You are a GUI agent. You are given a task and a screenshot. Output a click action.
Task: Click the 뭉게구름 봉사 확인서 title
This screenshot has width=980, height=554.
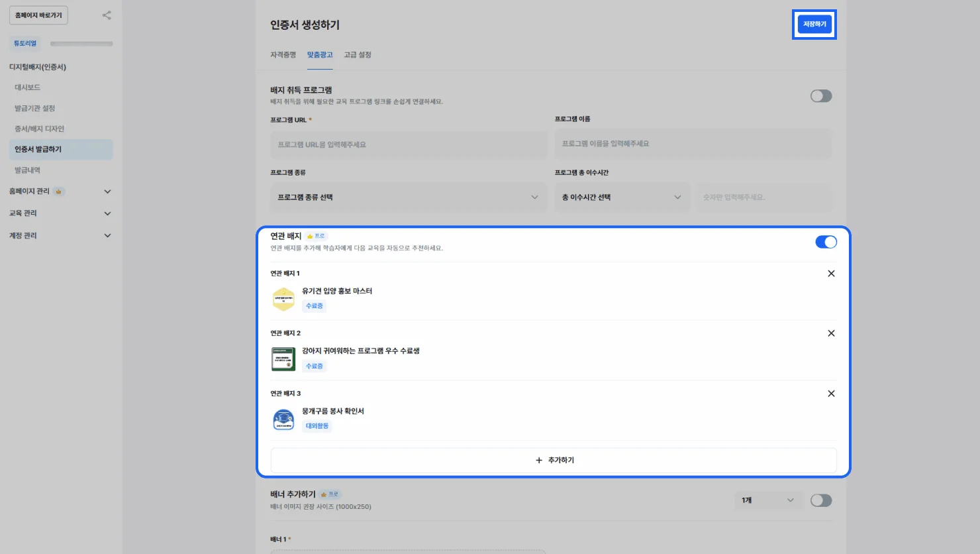333,411
